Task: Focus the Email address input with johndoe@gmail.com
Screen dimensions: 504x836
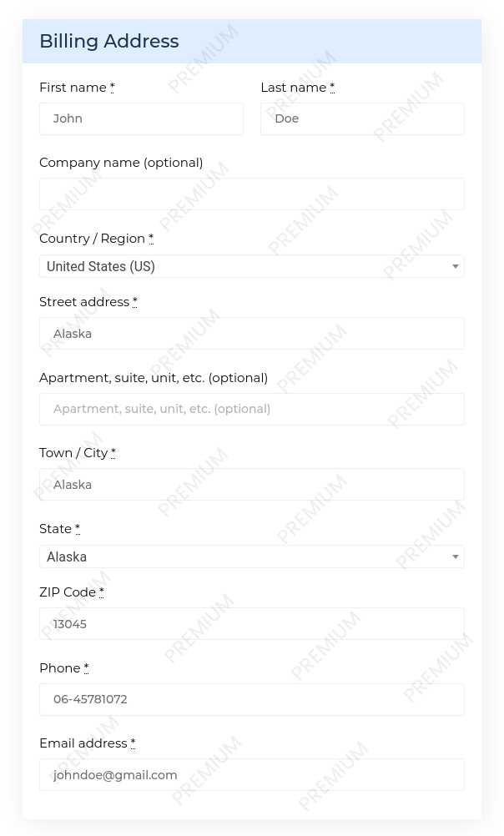Action: (252, 775)
